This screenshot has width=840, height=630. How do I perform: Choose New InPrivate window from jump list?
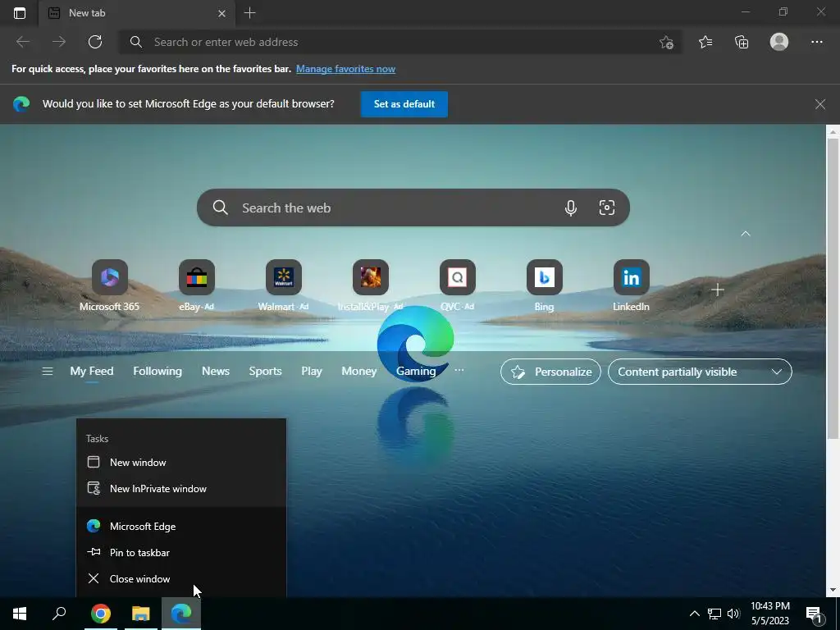pyautogui.click(x=181, y=489)
